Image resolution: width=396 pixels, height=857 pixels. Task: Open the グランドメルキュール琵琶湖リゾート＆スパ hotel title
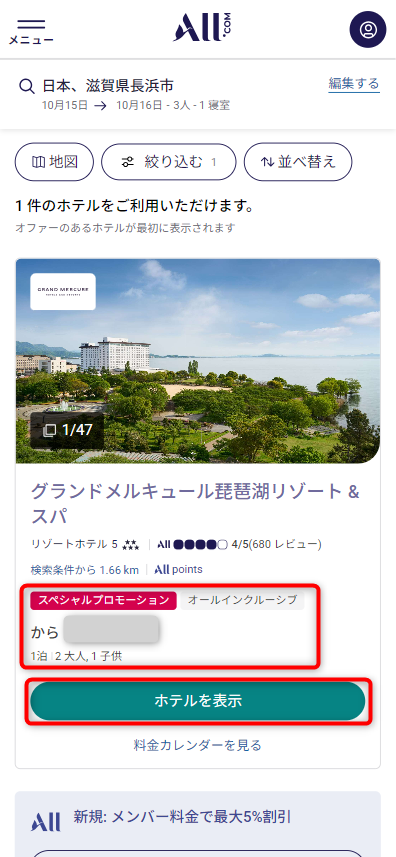(196, 503)
